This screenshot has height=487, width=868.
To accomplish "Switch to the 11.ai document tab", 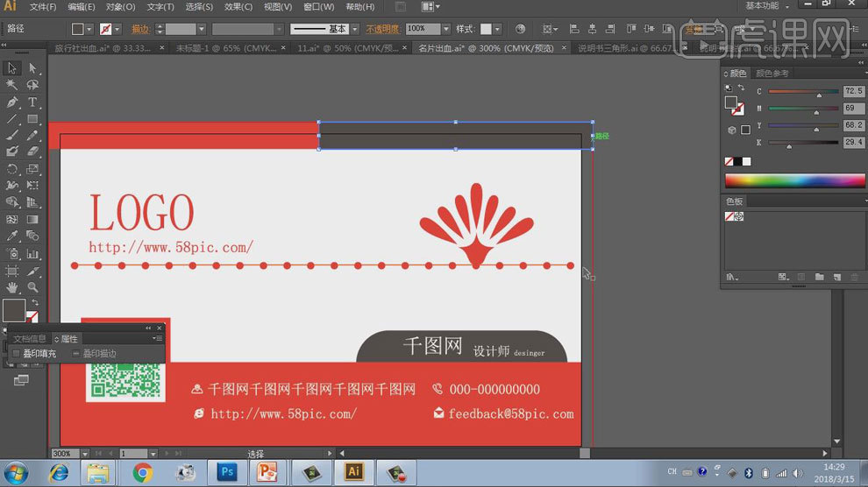I will [x=348, y=48].
